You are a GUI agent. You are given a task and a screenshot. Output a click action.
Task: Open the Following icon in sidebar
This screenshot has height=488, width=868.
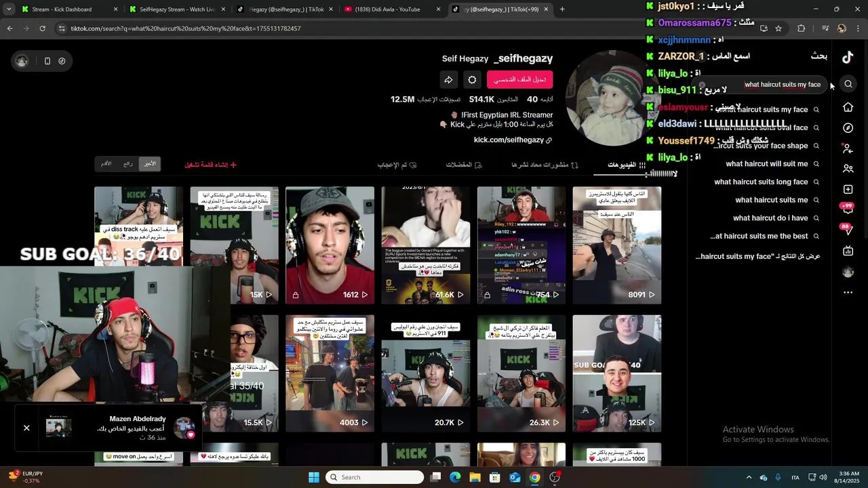[x=848, y=148]
